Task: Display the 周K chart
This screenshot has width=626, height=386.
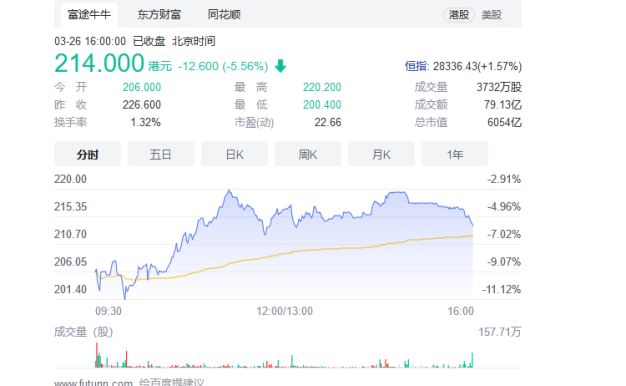Action: click(x=308, y=154)
